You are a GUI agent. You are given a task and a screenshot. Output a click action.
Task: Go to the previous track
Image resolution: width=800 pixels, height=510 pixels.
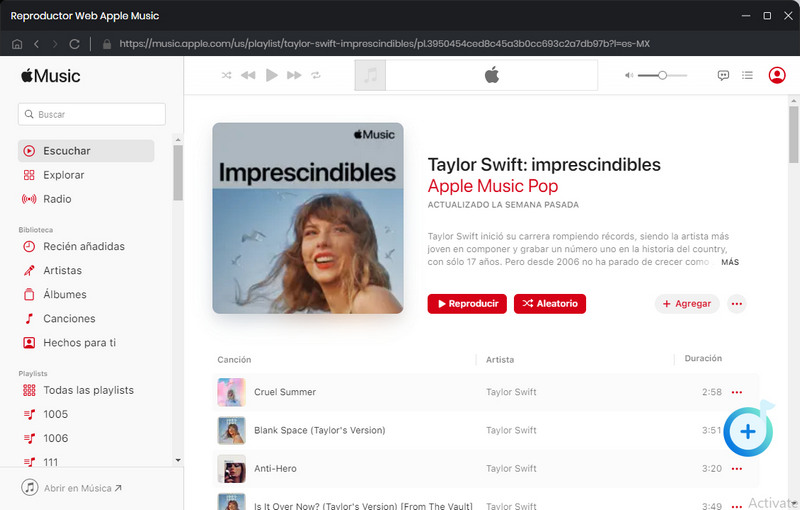248,75
